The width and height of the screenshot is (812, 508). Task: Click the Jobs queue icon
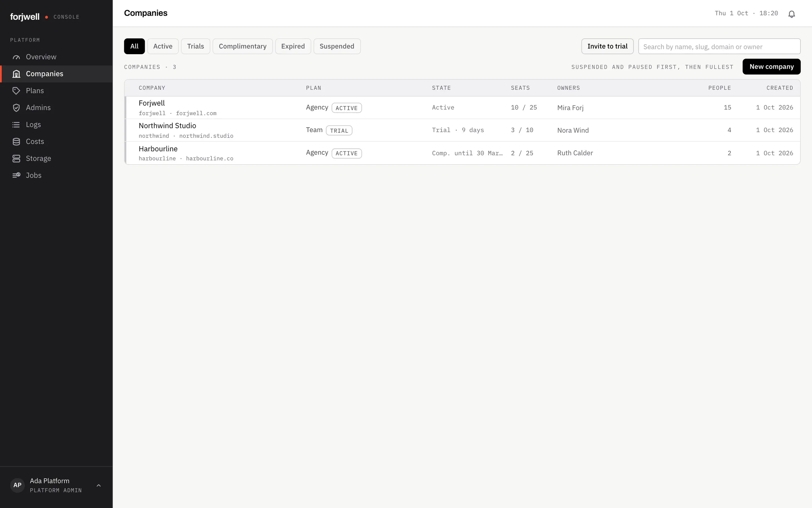(16, 175)
